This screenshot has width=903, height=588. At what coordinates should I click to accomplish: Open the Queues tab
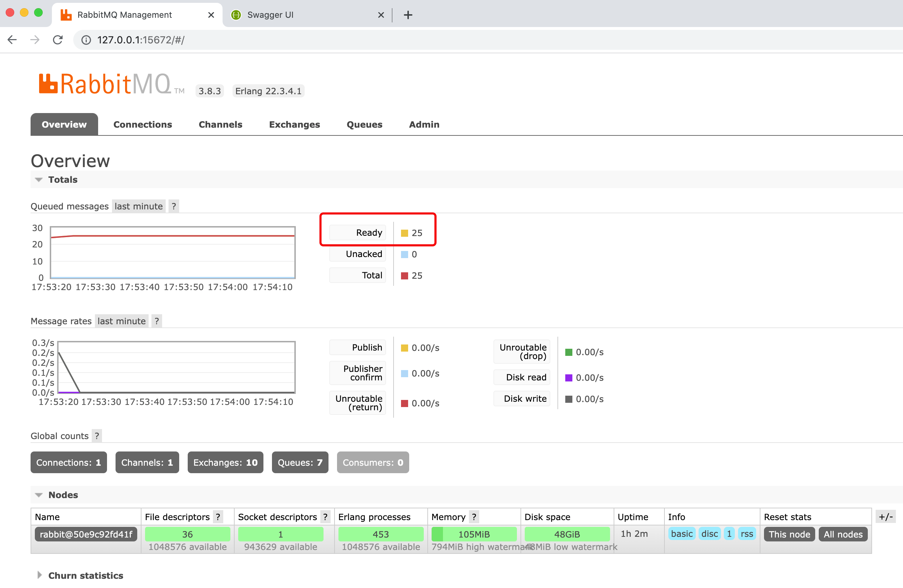(365, 124)
